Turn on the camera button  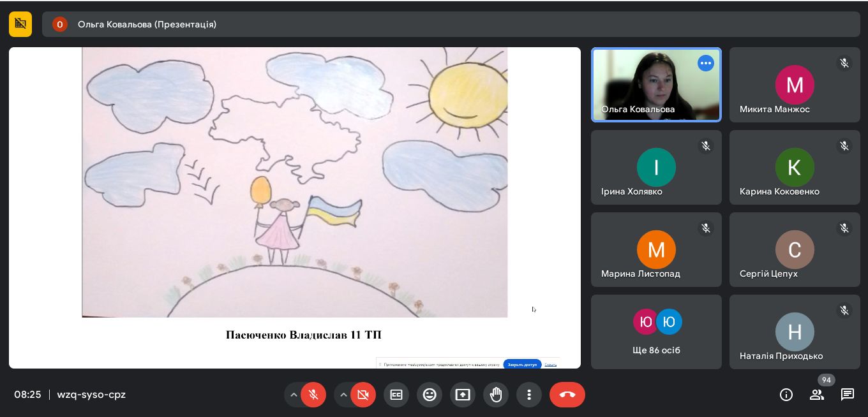363,395
